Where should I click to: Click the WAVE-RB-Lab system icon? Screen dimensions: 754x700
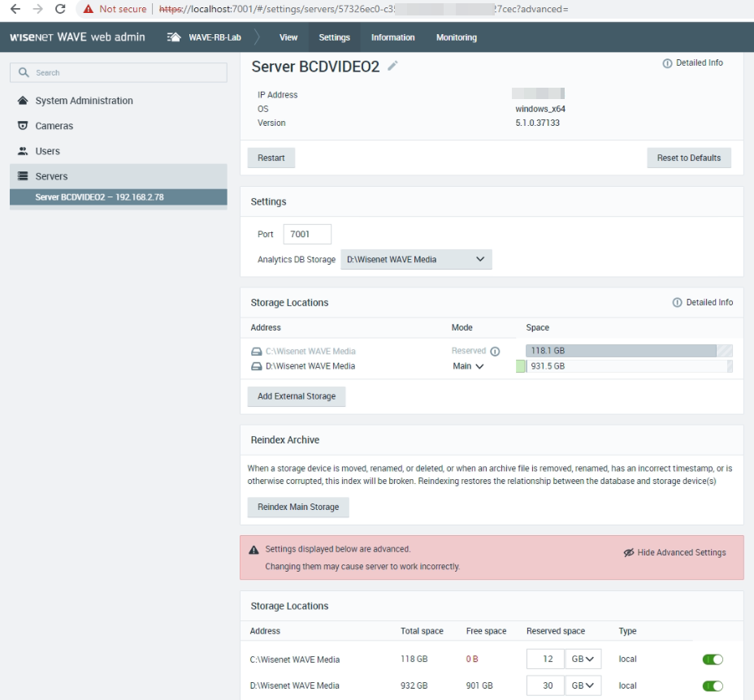click(174, 37)
